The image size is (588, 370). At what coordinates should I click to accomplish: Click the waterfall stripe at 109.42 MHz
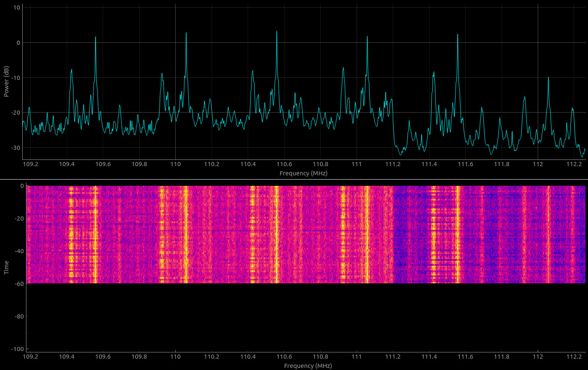(71, 234)
